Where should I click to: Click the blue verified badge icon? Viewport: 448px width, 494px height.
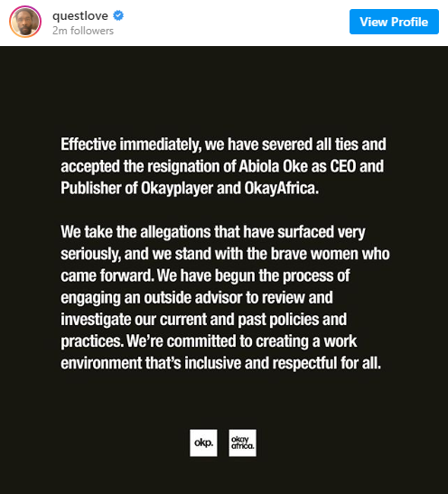pos(118,15)
